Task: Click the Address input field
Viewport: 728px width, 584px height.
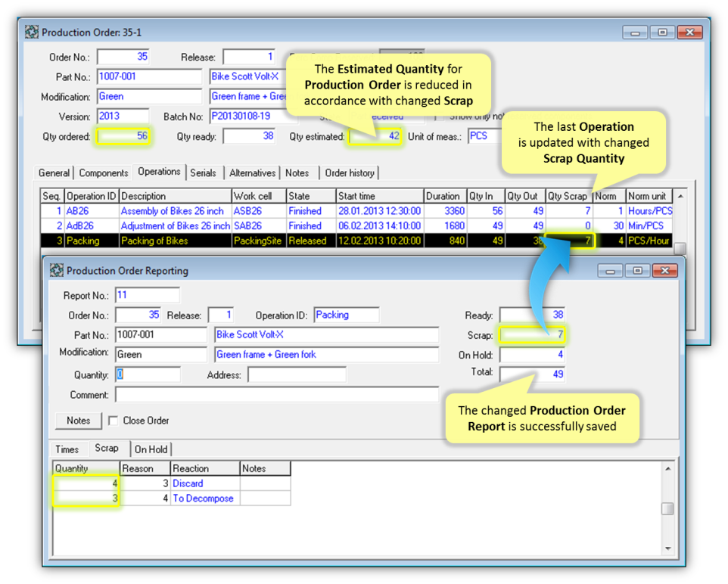Action: [x=297, y=374]
